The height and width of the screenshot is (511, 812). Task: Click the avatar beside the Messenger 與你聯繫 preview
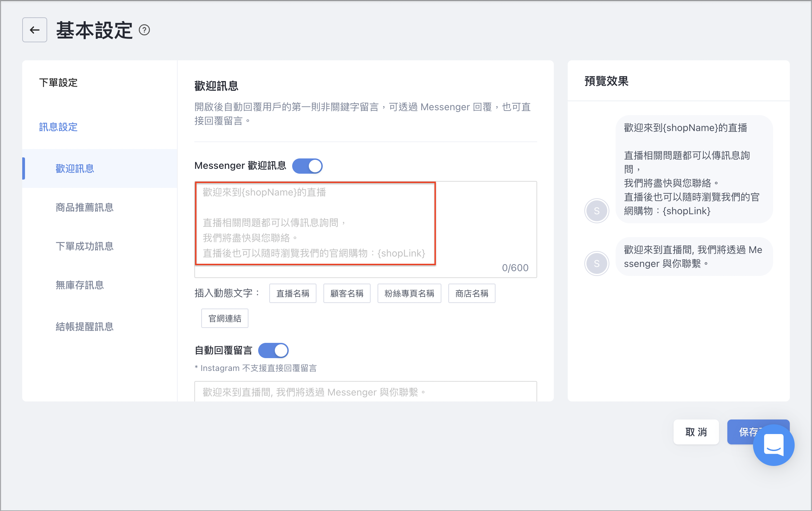(597, 263)
